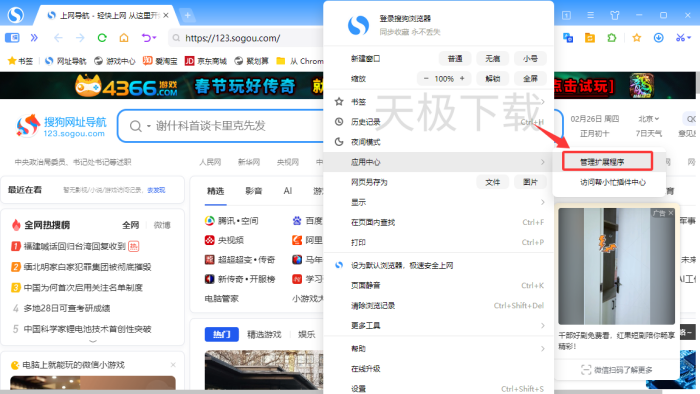Open the skin shirt icon in titlebar

pyautogui.click(x=615, y=15)
